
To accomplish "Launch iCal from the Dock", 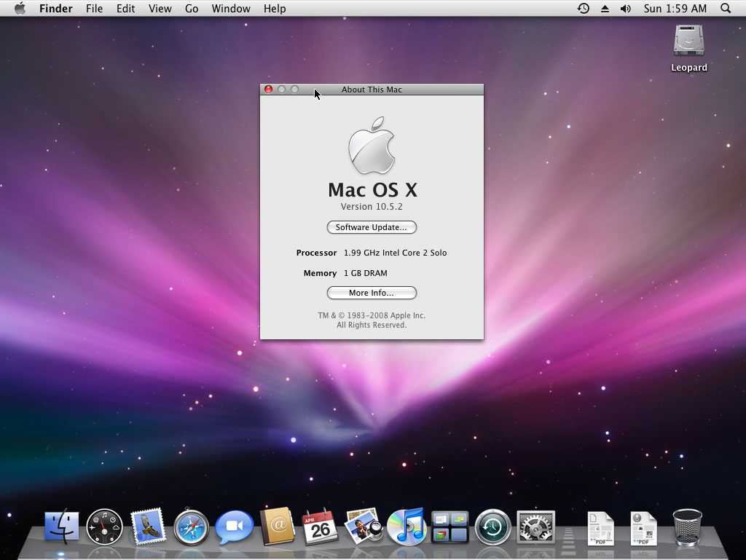I will [321, 527].
